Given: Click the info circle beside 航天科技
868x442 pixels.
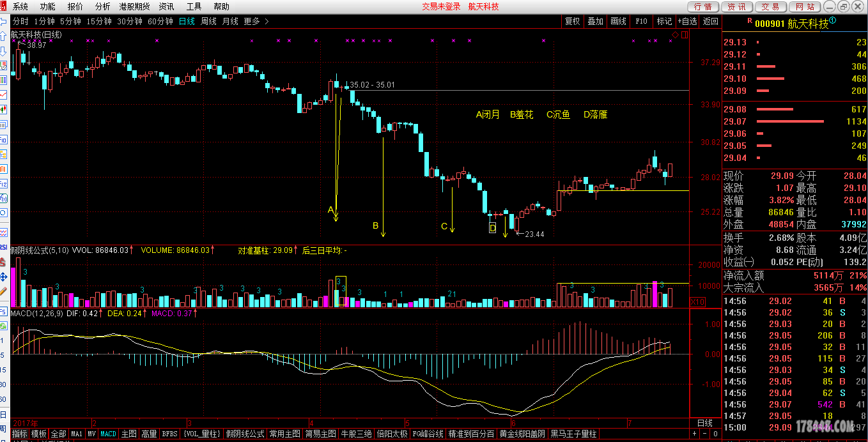Looking at the screenshot, I should pos(832,21).
